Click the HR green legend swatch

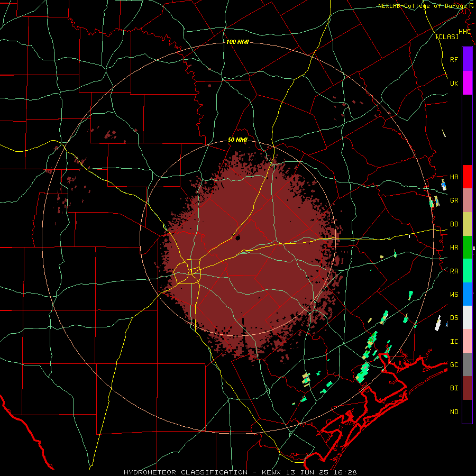point(467,247)
